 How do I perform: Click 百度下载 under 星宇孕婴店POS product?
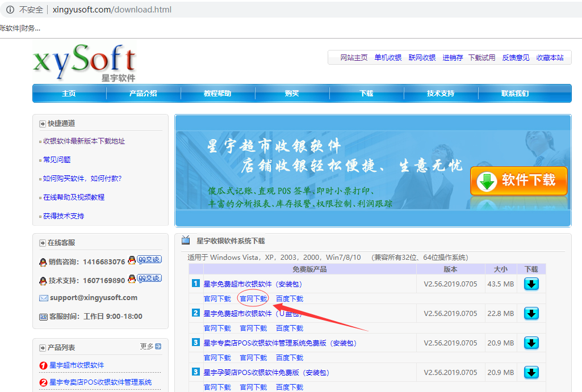coord(290,387)
